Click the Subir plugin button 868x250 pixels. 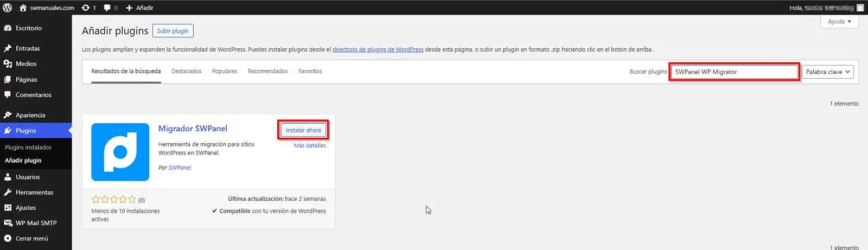[173, 31]
